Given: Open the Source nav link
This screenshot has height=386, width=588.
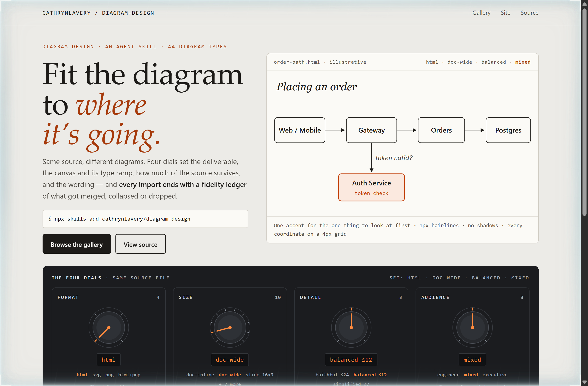Looking at the screenshot, I should point(529,13).
